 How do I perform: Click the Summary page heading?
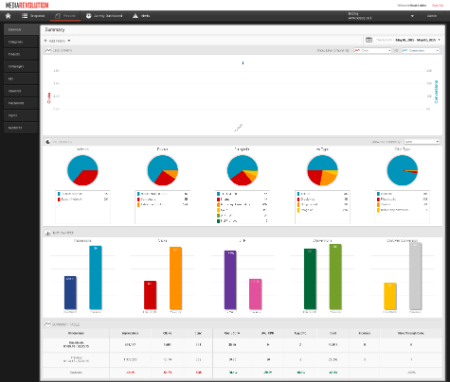55,30
